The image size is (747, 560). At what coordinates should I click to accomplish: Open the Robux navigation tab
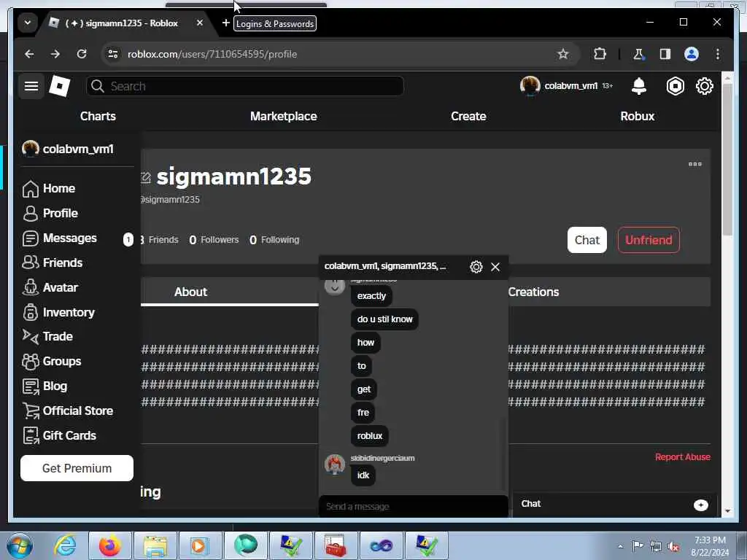pyautogui.click(x=637, y=116)
